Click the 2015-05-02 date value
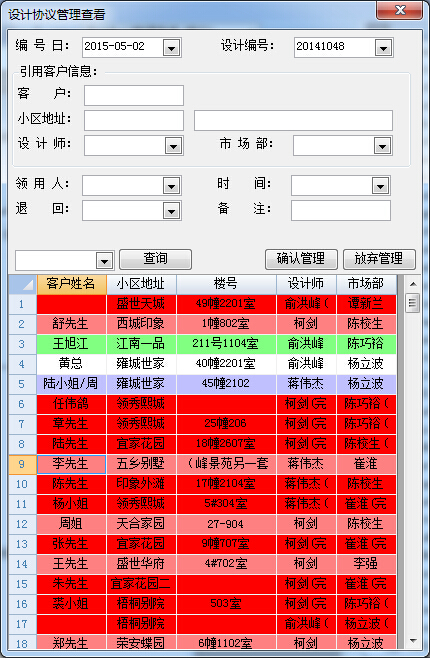 [115, 47]
